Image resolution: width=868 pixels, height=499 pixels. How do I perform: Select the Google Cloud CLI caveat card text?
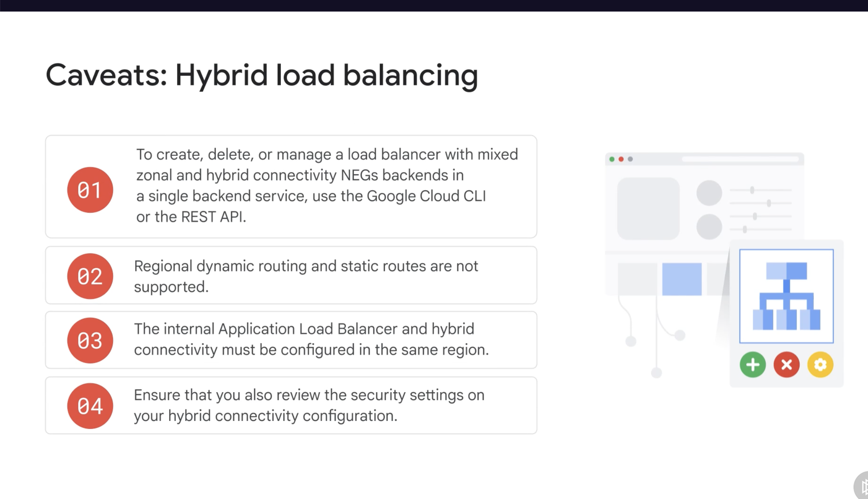click(x=327, y=185)
